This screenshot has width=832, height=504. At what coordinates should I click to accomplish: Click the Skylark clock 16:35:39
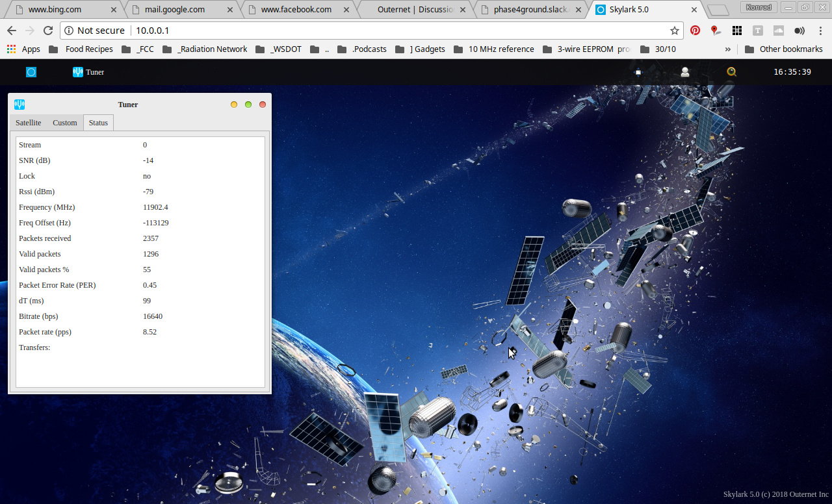[x=792, y=72]
